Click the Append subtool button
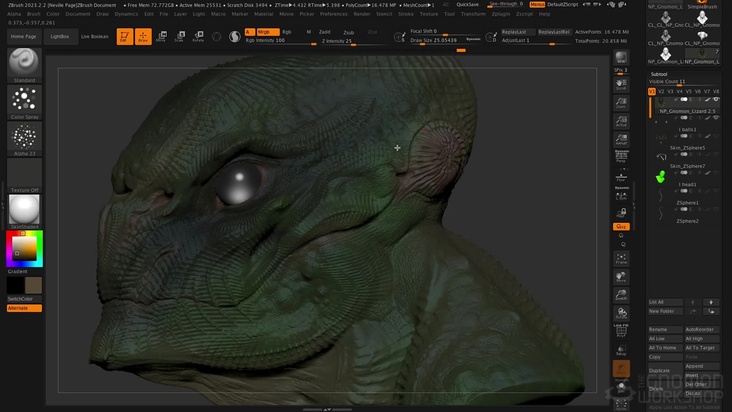 (x=702, y=366)
